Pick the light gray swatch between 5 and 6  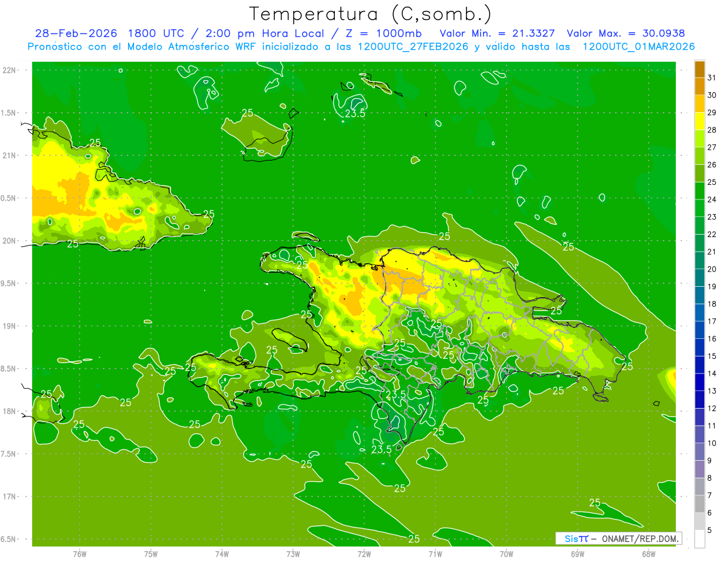coord(699,521)
